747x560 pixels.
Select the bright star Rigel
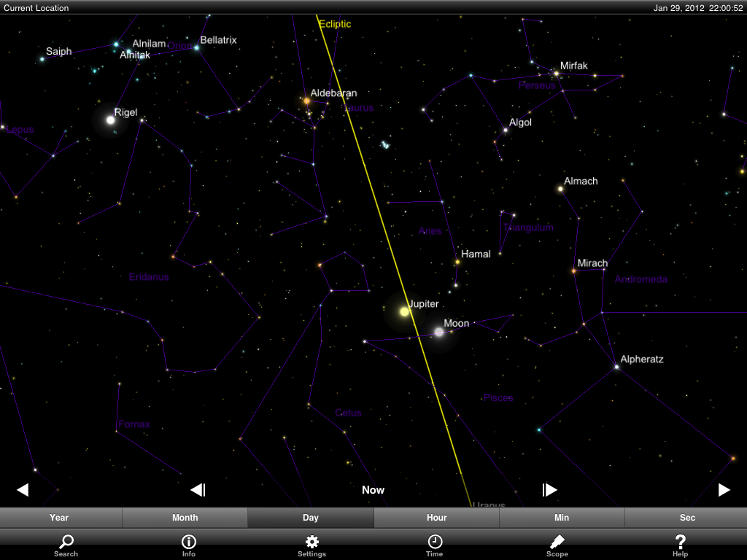point(111,120)
